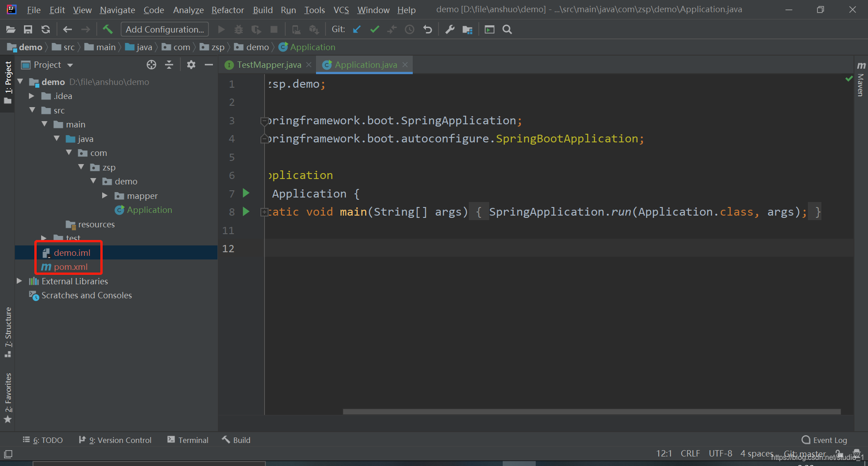Click the Run play toolbar icon

pyautogui.click(x=222, y=29)
